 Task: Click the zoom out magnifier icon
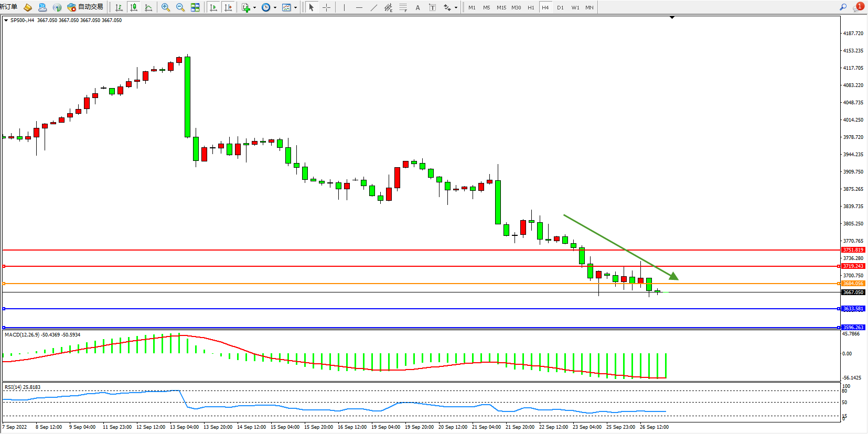click(180, 7)
